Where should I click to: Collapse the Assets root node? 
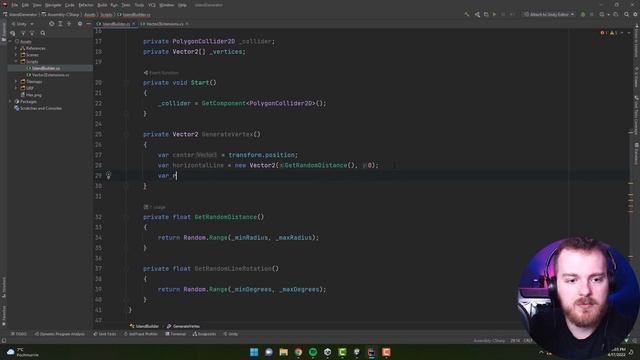[10, 42]
